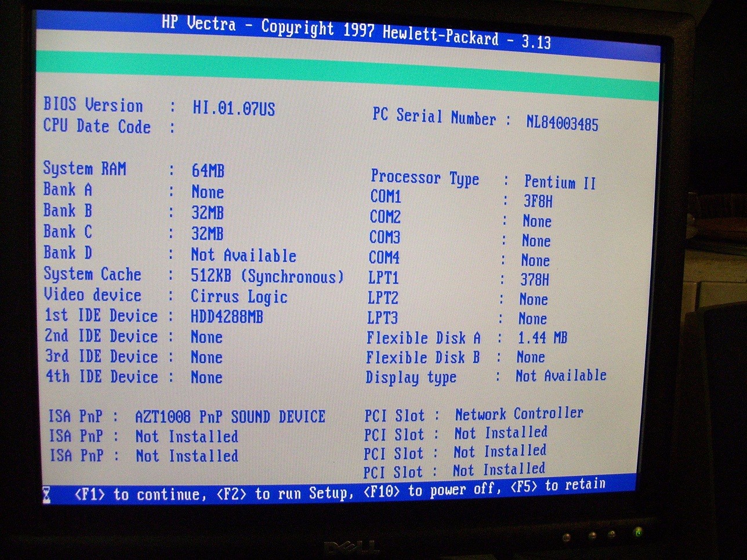Click the hourglass icon in the status bar
The width and height of the screenshot is (747, 560).
46,494
